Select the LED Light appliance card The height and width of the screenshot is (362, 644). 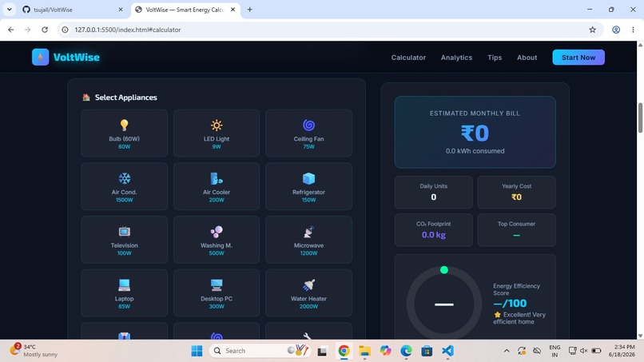[x=217, y=133]
